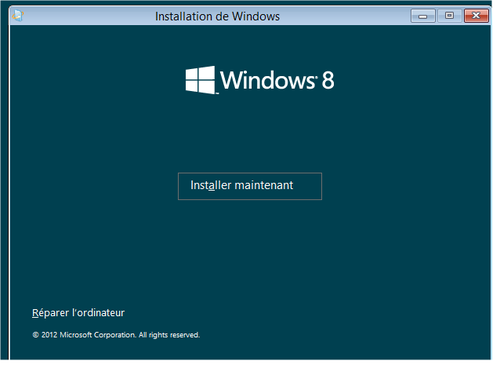Start Windows 8 installation with Installer maintenant
This screenshot has height=368, width=500.
coord(250,186)
